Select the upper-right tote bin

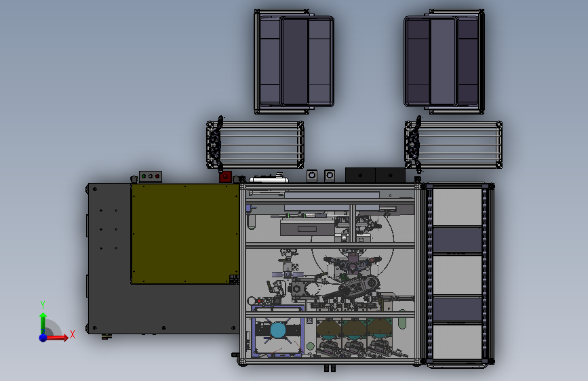coord(444,62)
